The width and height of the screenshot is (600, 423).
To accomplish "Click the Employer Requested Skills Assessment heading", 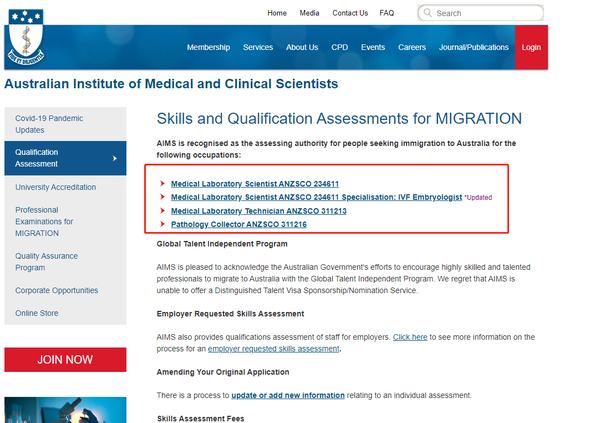I will coord(230,314).
